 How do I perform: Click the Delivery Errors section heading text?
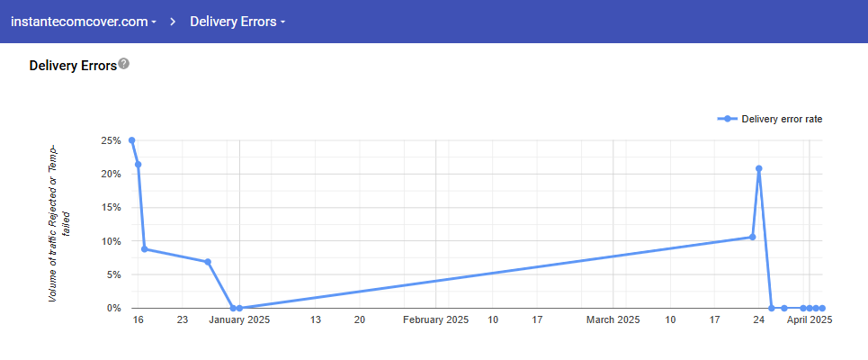pos(73,66)
